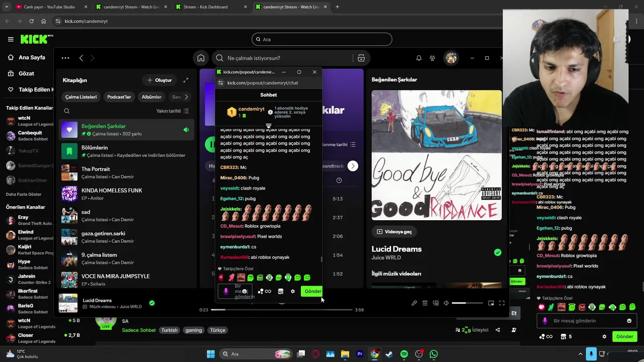Toggle the taskbar microphone button
The width and height of the screenshot is (644, 362).
click(x=592, y=354)
